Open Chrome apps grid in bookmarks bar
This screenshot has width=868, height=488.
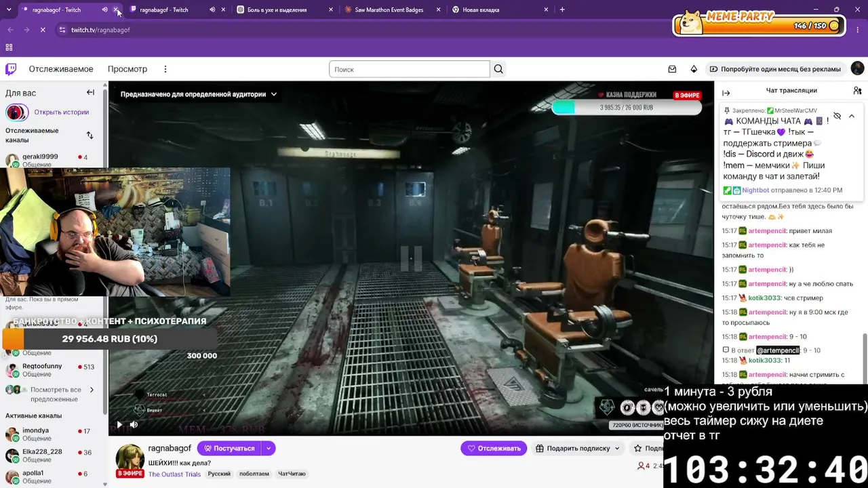tap(9, 47)
